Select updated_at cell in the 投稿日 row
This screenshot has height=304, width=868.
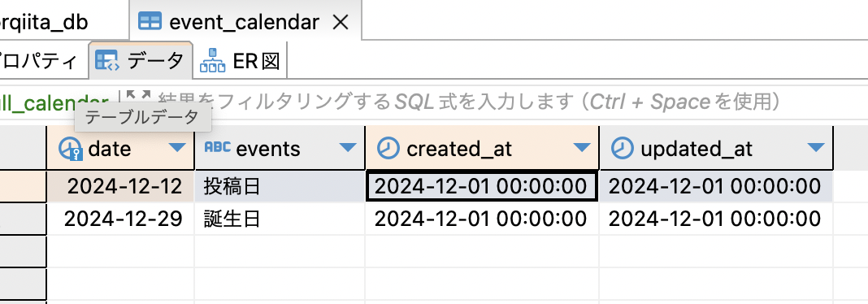[x=716, y=187]
